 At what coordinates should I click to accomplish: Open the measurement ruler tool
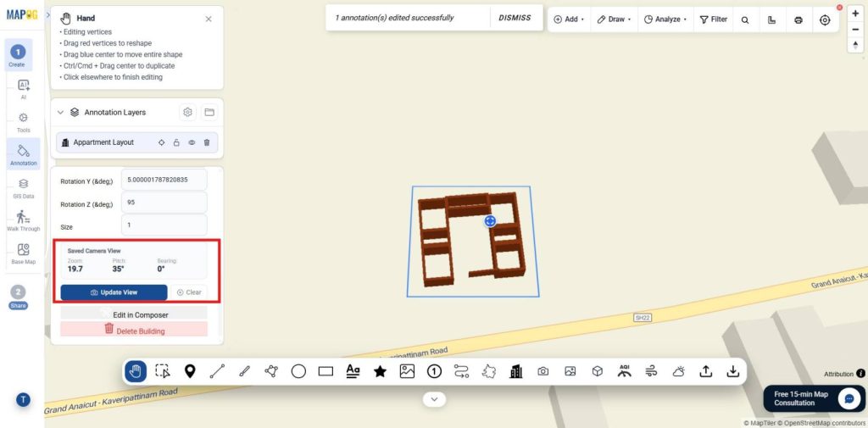pyautogui.click(x=771, y=19)
